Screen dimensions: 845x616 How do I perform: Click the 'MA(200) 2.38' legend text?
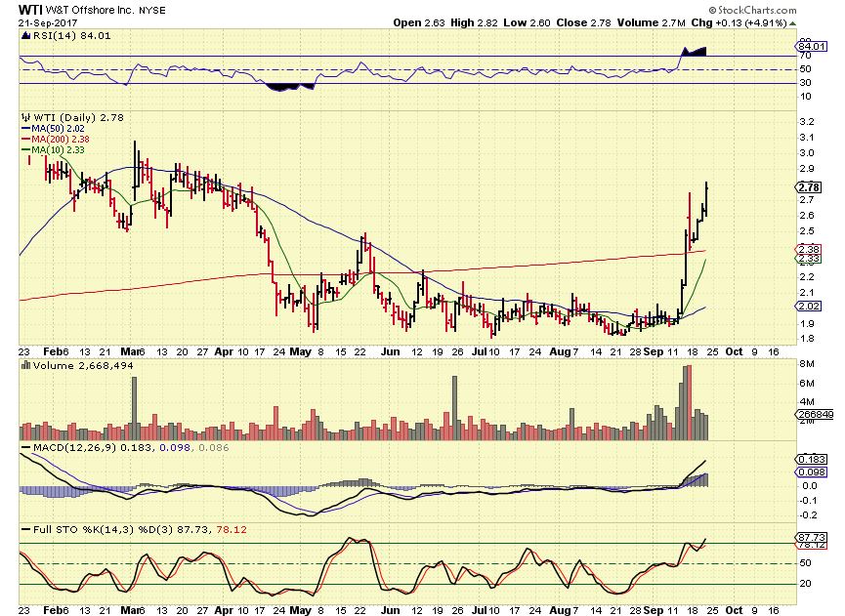pyautogui.click(x=61, y=139)
